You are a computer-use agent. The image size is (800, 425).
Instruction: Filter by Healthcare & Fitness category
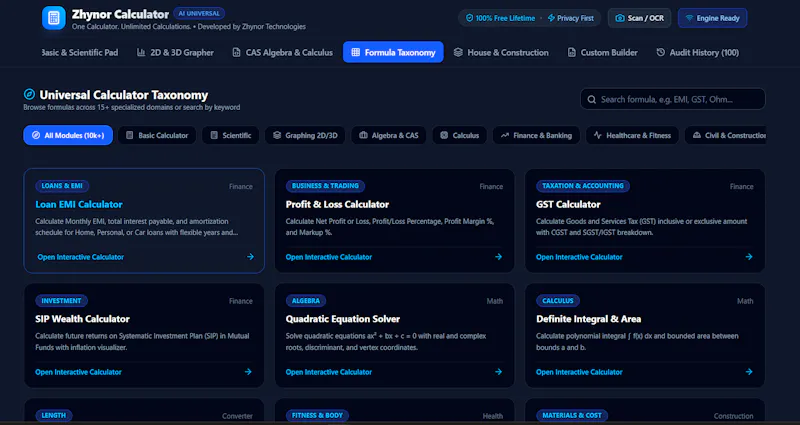632,135
